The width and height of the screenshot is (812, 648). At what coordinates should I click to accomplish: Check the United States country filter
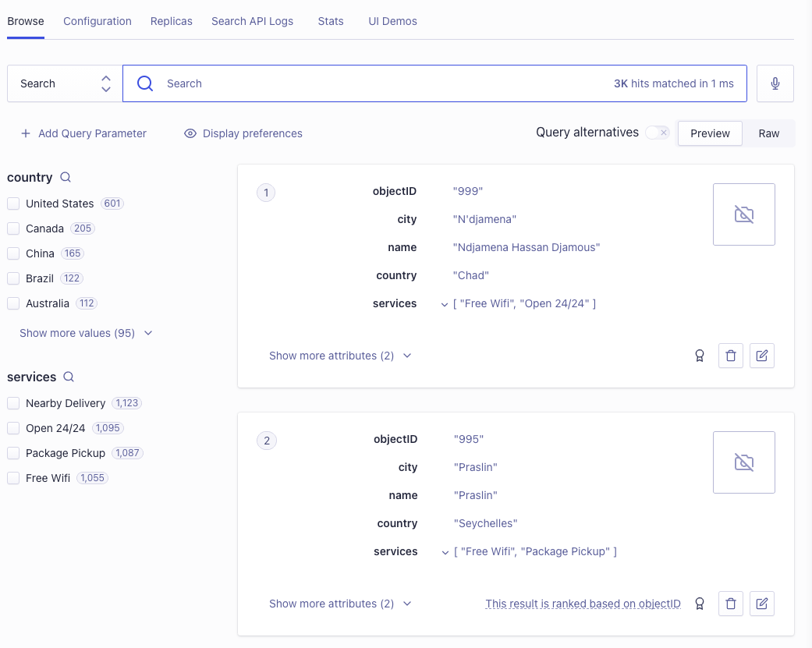pos(13,204)
